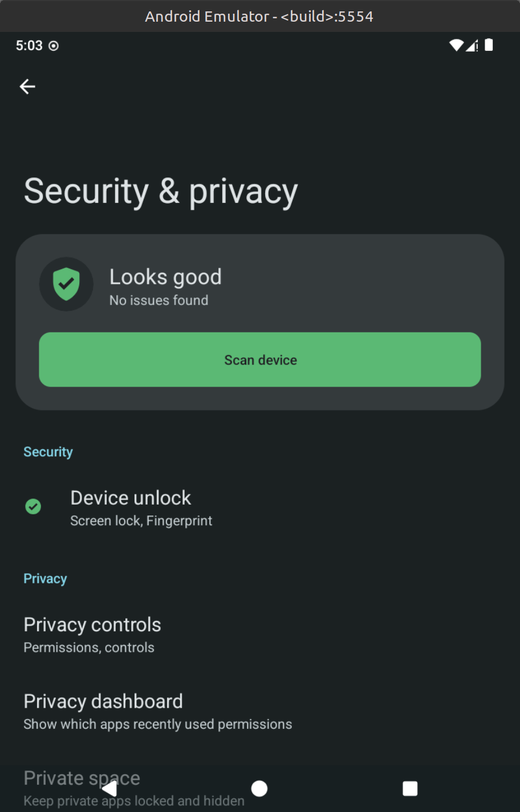This screenshot has width=520, height=812.
Task: Open the Privacy dashboard entry
Action: tap(103, 711)
